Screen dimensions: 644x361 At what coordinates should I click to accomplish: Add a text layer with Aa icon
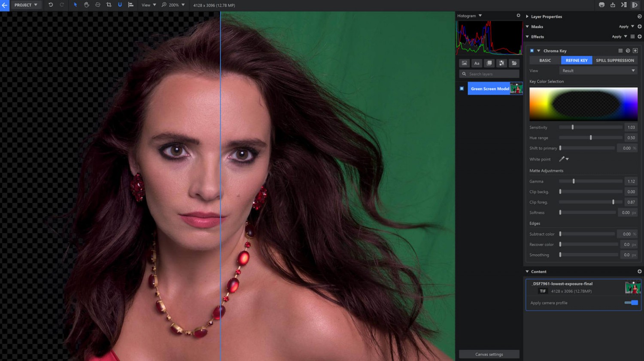tap(477, 63)
